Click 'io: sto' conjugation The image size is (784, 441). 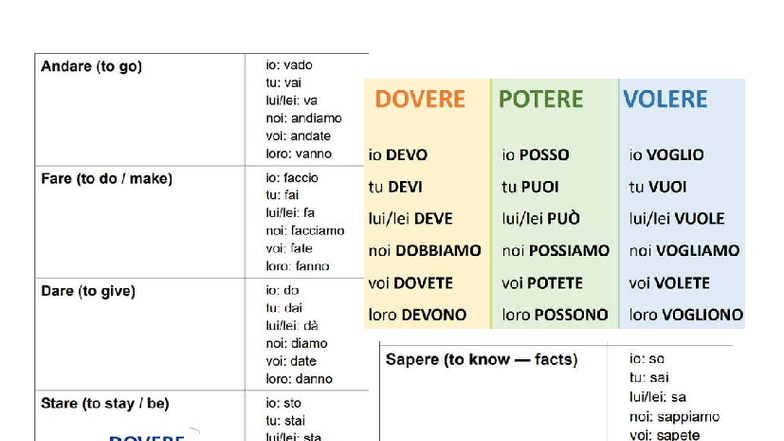click(284, 403)
